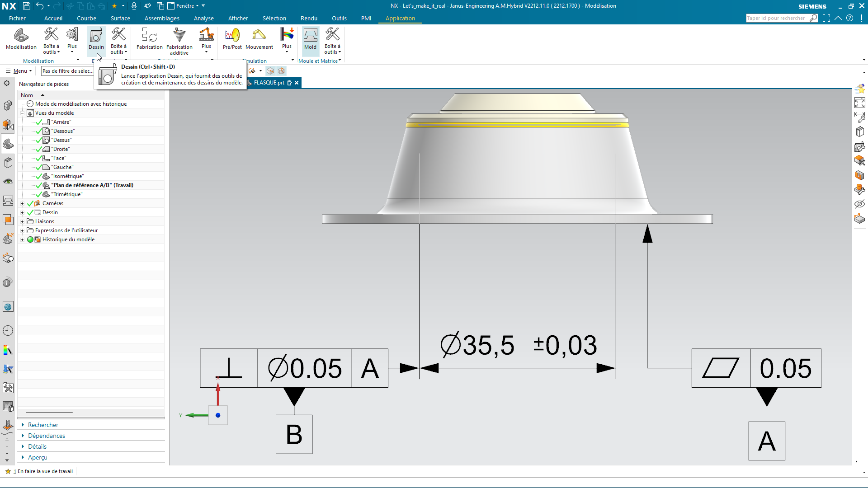868x488 pixels.
Task: Click navigator horizontal scrollbar
Action: click(49, 413)
